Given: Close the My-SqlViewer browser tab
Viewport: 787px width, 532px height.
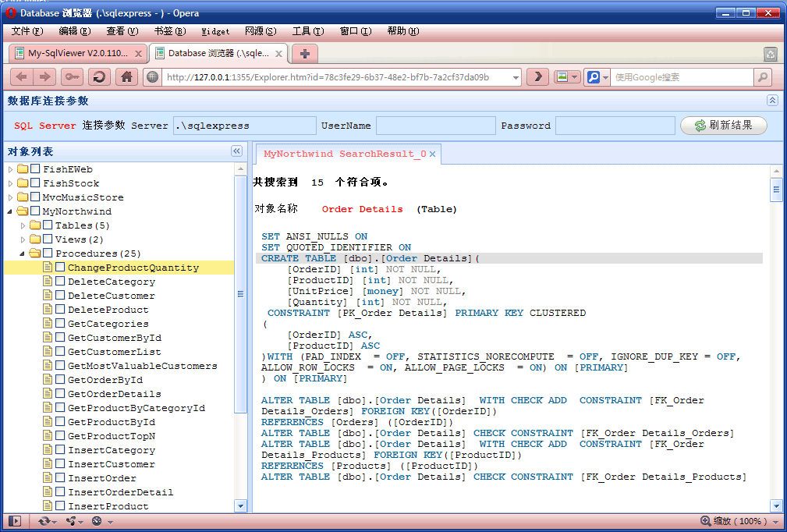Looking at the screenshot, I should point(139,54).
